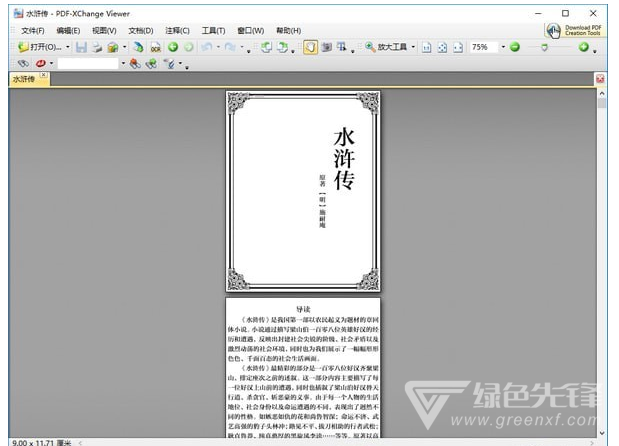Open the 帮助(H) menu

coord(288,30)
